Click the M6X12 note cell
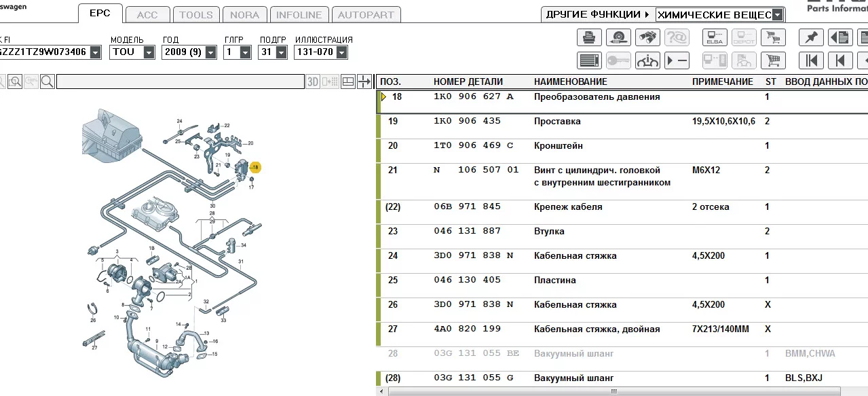 [x=706, y=170]
